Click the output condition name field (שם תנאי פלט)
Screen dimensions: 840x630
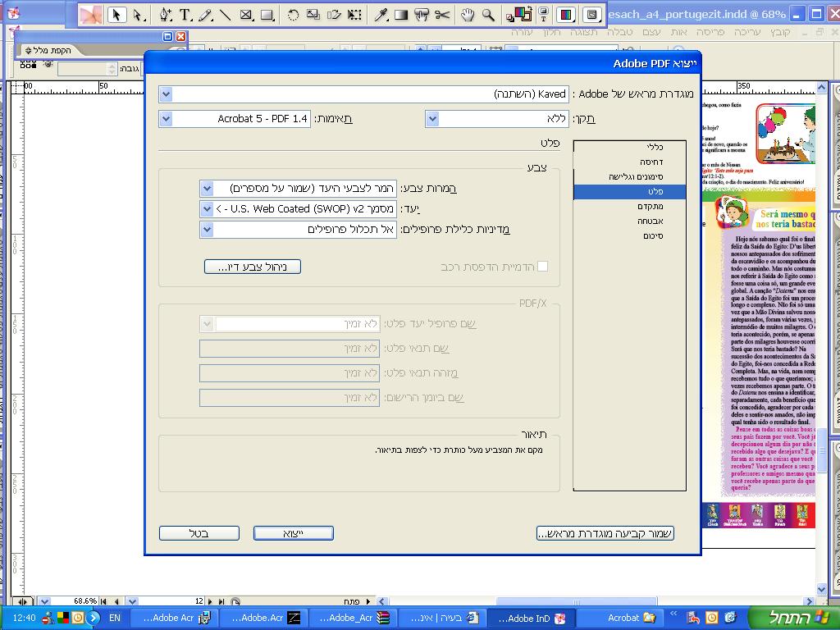(290, 349)
